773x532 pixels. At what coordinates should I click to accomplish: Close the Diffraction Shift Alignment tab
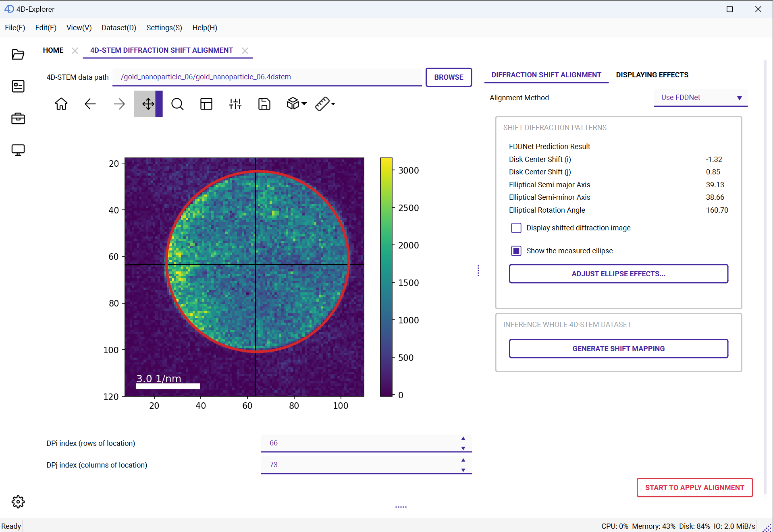pyautogui.click(x=245, y=50)
